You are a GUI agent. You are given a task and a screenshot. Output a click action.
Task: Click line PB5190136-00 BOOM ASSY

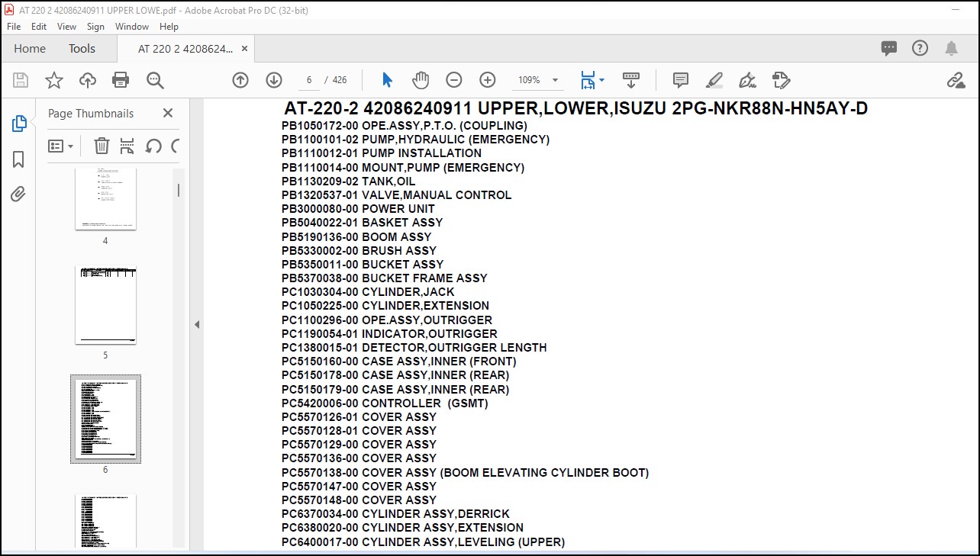coord(356,236)
